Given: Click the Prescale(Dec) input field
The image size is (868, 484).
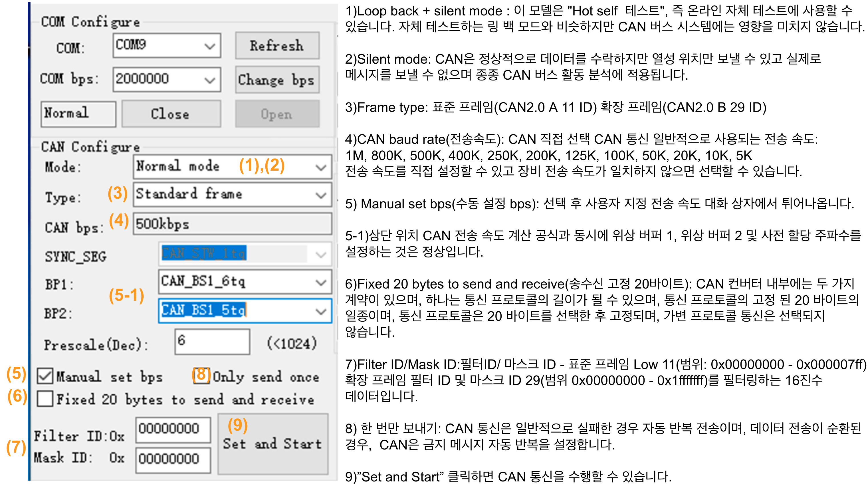Looking at the screenshot, I should (212, 341).
